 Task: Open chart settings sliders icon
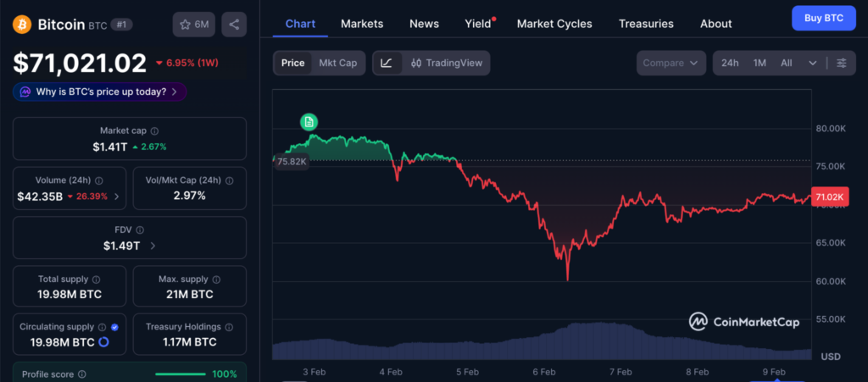click(x=841, y=63)
